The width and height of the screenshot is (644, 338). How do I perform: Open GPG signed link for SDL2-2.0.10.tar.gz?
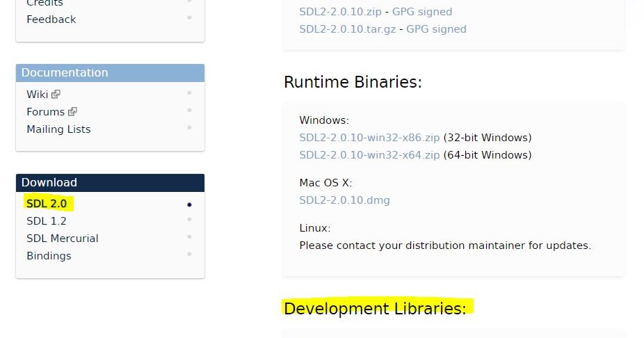point(436,29)
